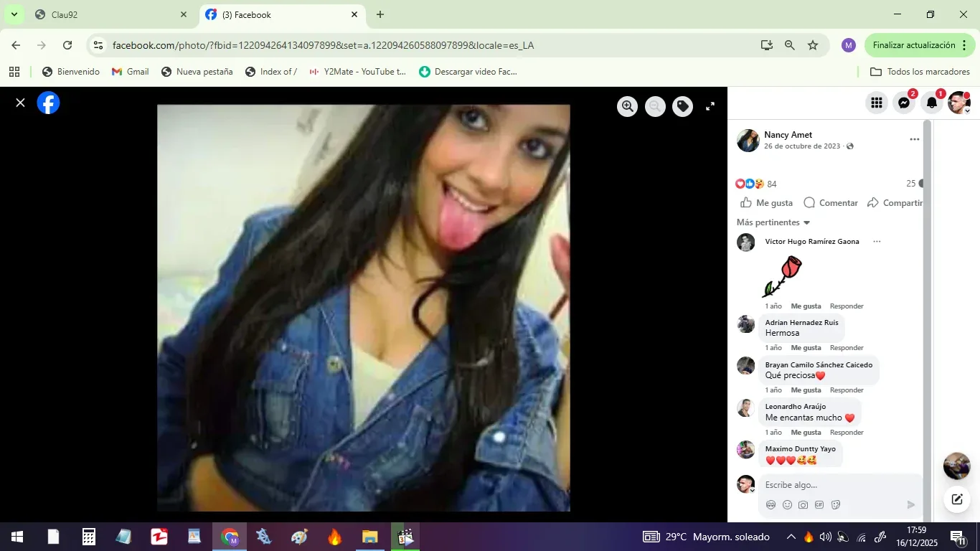Open File Explorer from the taskbar
This screenshot has height=551, width=980.
click(x=369, y=537)
